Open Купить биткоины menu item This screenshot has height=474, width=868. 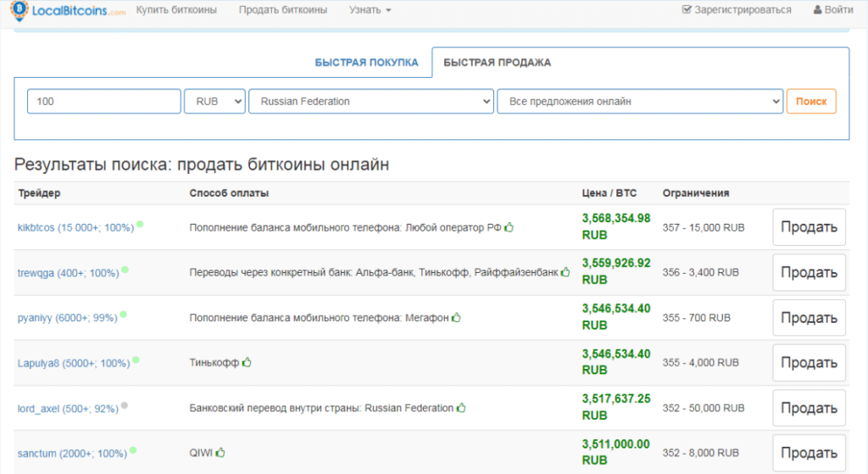pos(176,10)
